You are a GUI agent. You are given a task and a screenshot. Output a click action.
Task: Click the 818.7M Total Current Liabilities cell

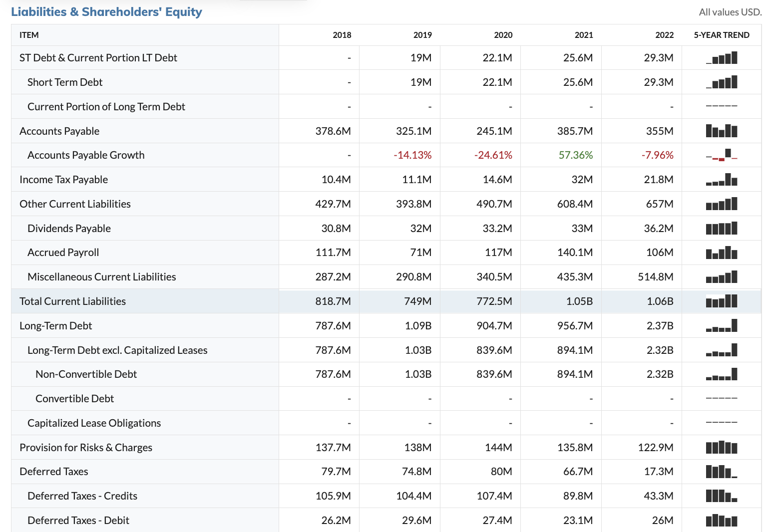coord(333,301)
